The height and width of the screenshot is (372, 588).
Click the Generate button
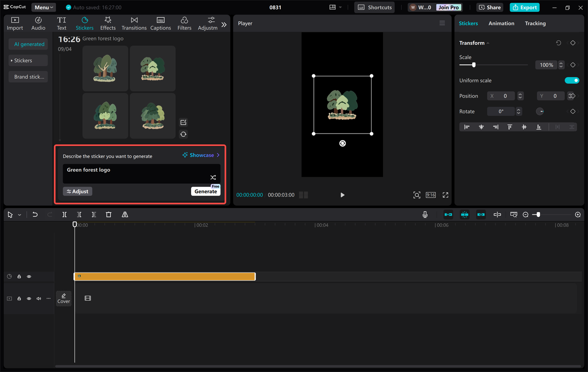pos(205,191)
